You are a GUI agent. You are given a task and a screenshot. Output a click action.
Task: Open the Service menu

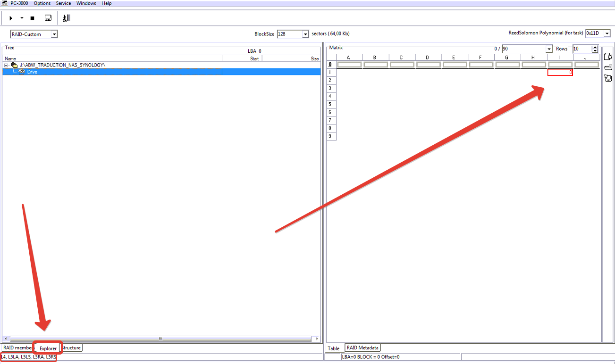pyautogui.click(x=63, y=3)
